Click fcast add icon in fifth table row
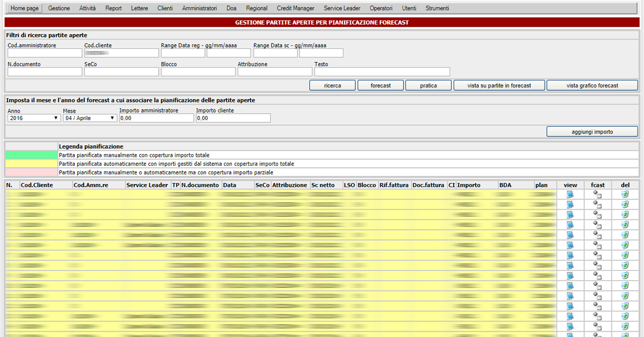 597,235
